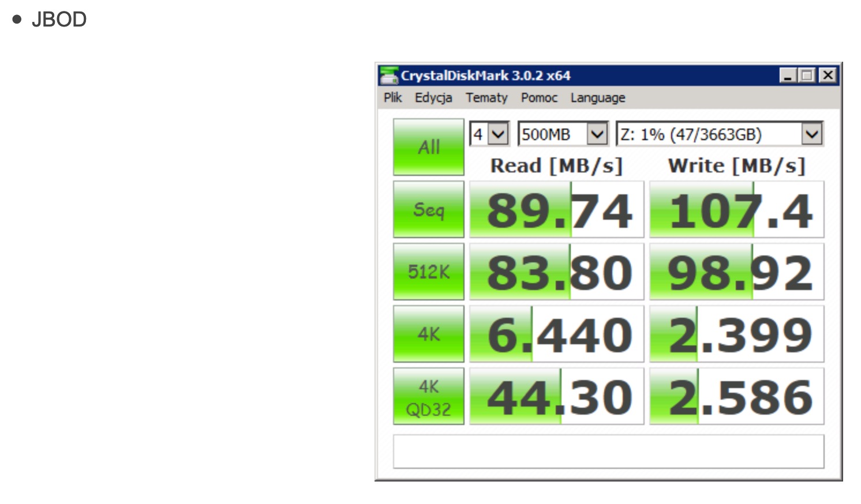Click the empty comment field at bottom
The image size is (861, 504).
click(x=609, y=452)
